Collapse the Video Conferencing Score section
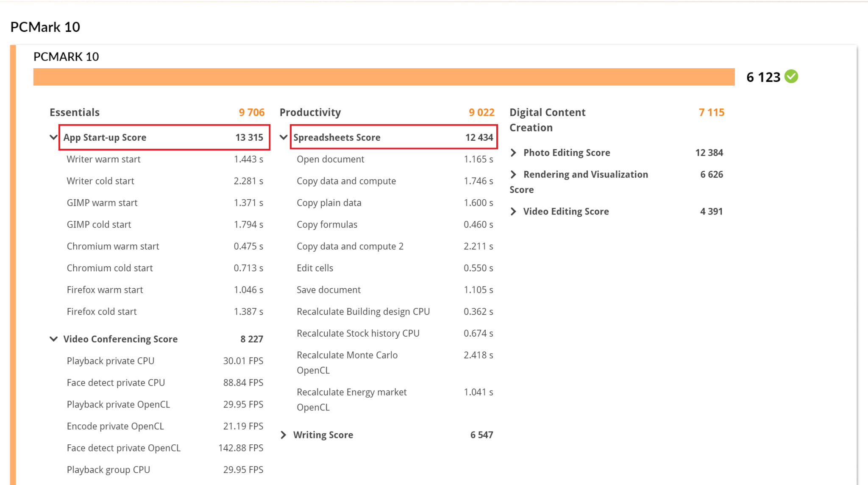This screenshot has width=868, height=485. 53,339
